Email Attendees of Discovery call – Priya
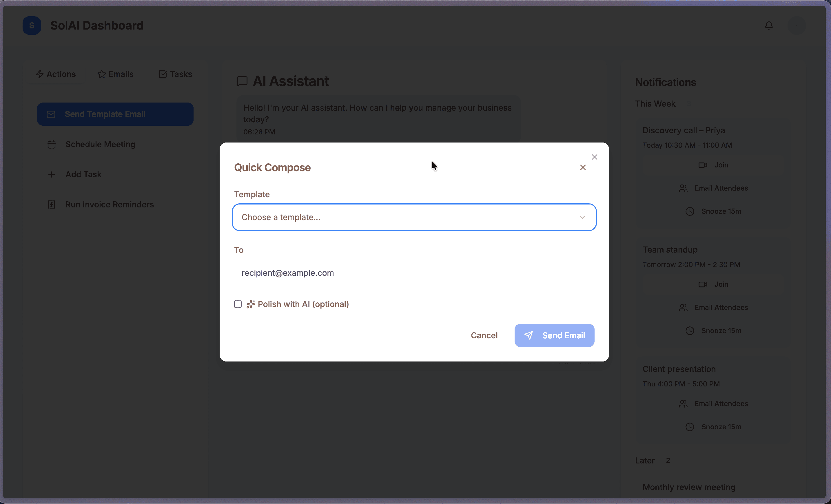This screenshot has width=831, height=504. pos(713,188)
